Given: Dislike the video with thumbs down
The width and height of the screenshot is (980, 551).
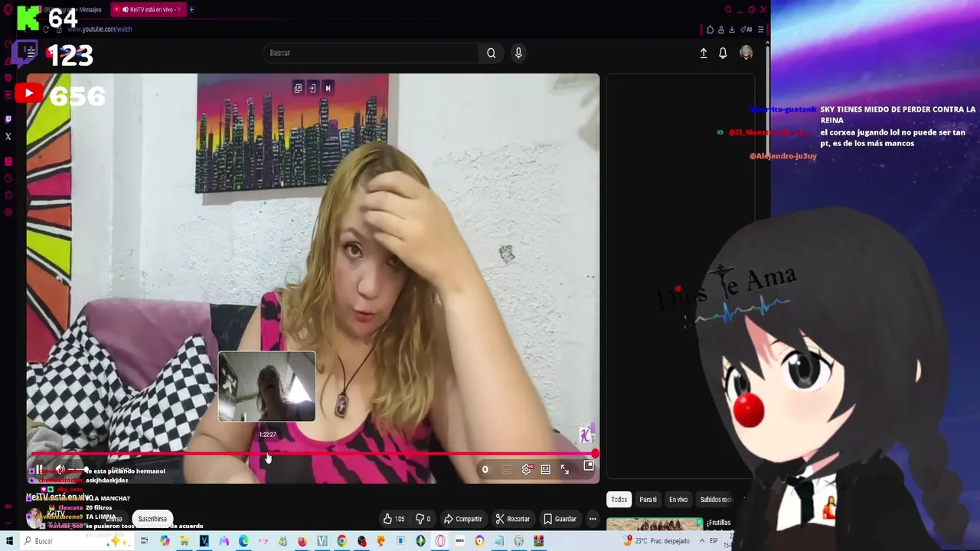Looking at the screenshot, I should [x=423, y=519].
